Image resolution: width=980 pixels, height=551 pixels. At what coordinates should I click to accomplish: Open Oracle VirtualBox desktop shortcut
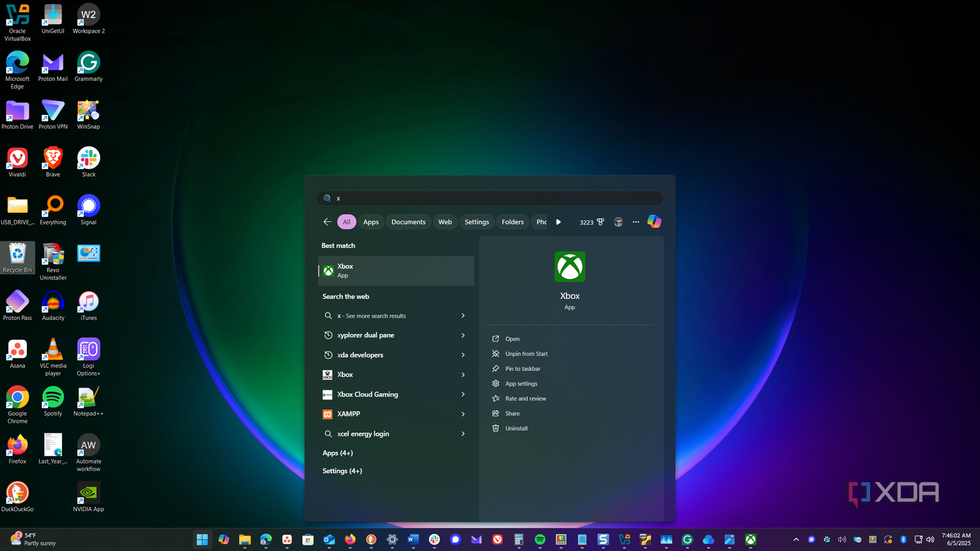tap(18, 23)
